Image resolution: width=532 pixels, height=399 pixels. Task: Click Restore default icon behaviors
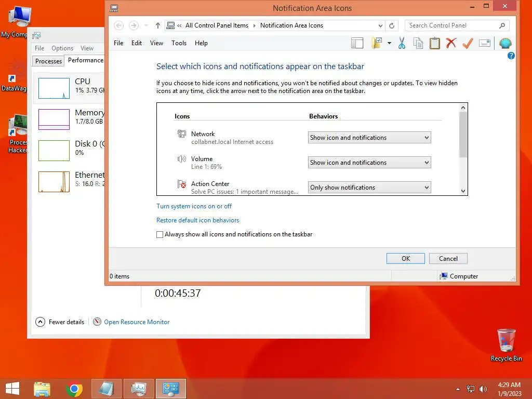click(x=198, y=220)
